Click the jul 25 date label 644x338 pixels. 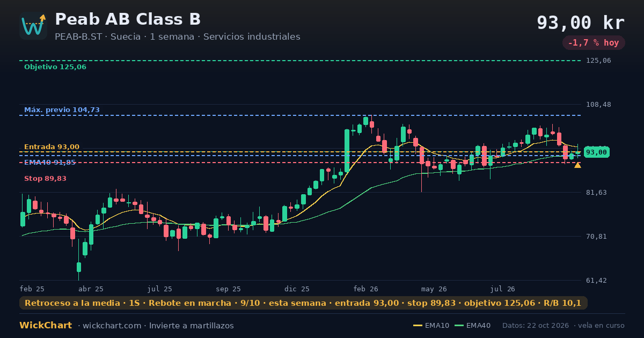pos(160,289)
